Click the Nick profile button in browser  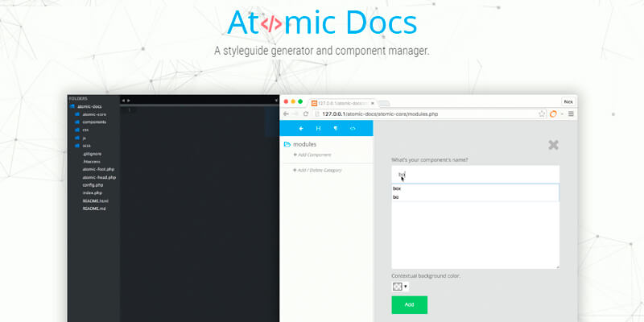click(568, 101)
